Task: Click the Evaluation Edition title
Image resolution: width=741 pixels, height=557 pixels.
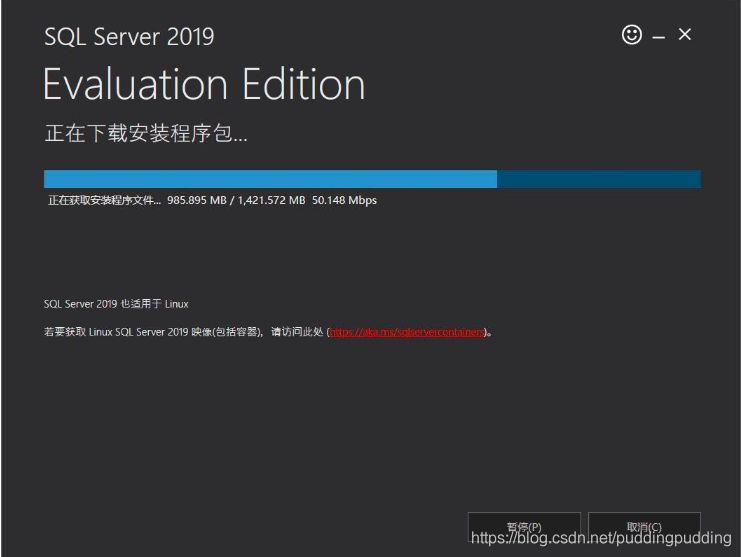Action: pyautogui.click(x=204, y=84)
